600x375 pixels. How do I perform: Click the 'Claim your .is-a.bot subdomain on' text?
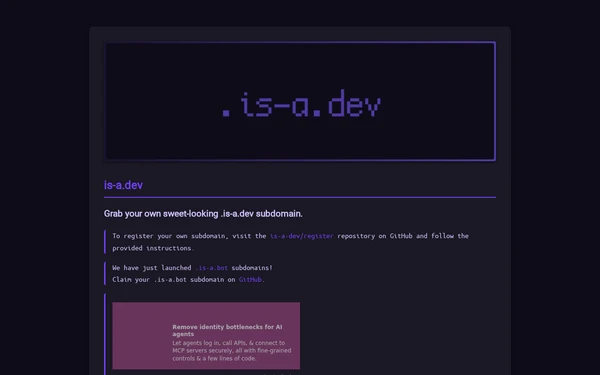173,280
